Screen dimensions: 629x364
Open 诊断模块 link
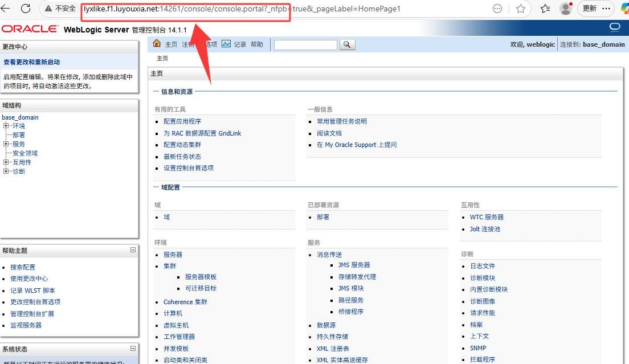[x=482, y=278]
